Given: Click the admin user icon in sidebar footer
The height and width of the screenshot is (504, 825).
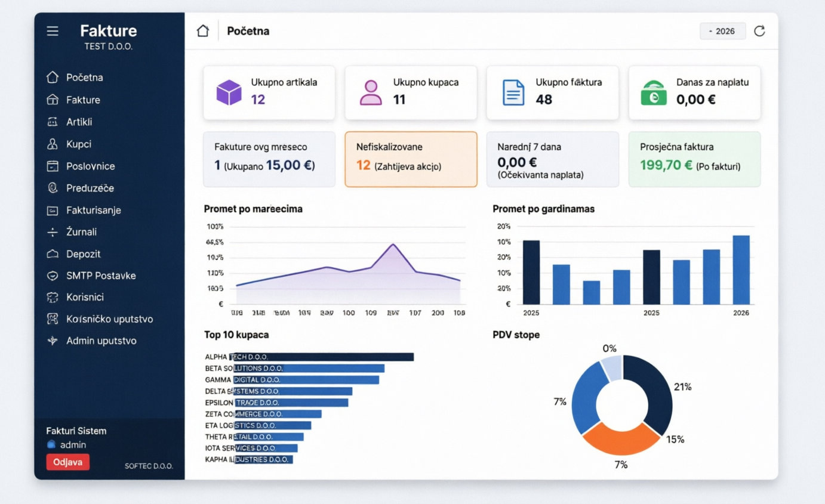Looking at the screenshot, I should click(51, 444).
